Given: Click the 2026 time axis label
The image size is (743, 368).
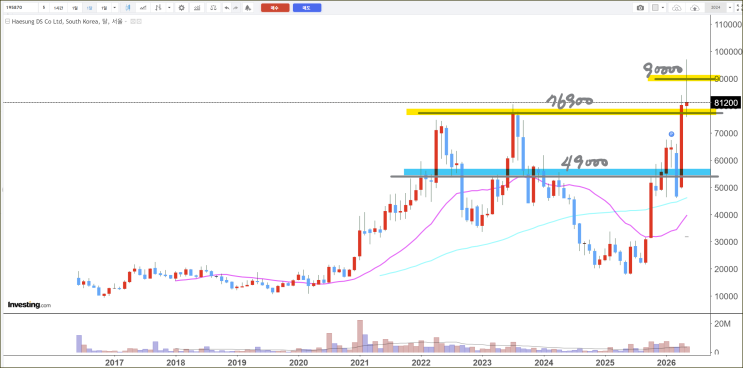Looking at the screenshot, I should pyautogui.click(x=666, y=363).
